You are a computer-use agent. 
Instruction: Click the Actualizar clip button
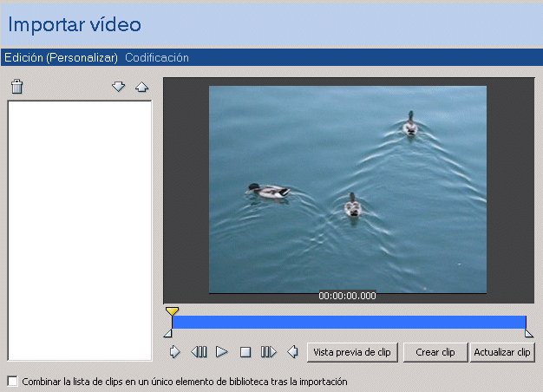tap(502, 352)
